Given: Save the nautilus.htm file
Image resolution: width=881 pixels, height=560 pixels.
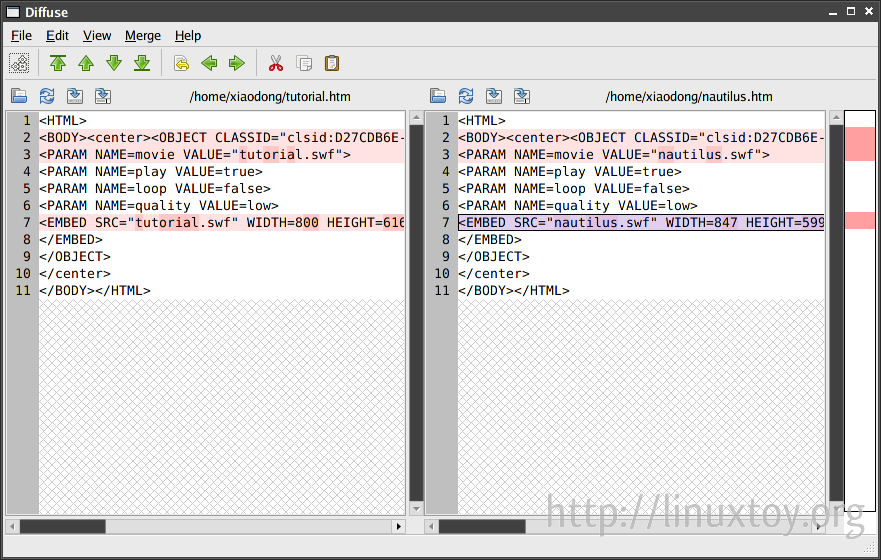Looking at the screenshot, I should [494, 96].
